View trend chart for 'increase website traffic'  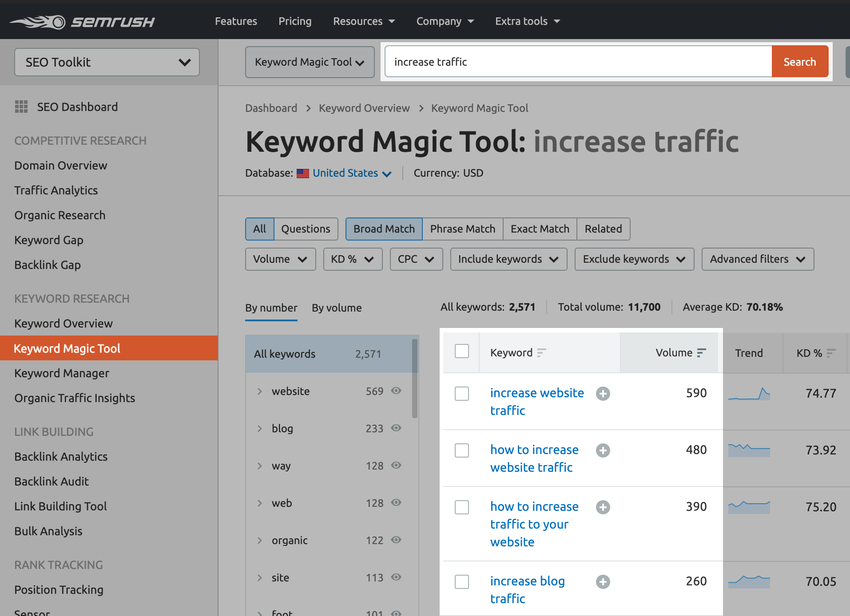749,394
